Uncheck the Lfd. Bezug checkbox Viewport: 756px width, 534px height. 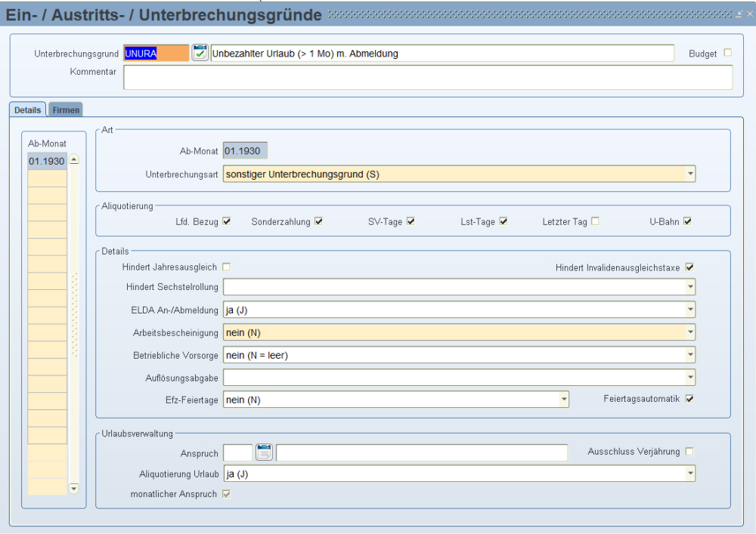coord(227,221)
